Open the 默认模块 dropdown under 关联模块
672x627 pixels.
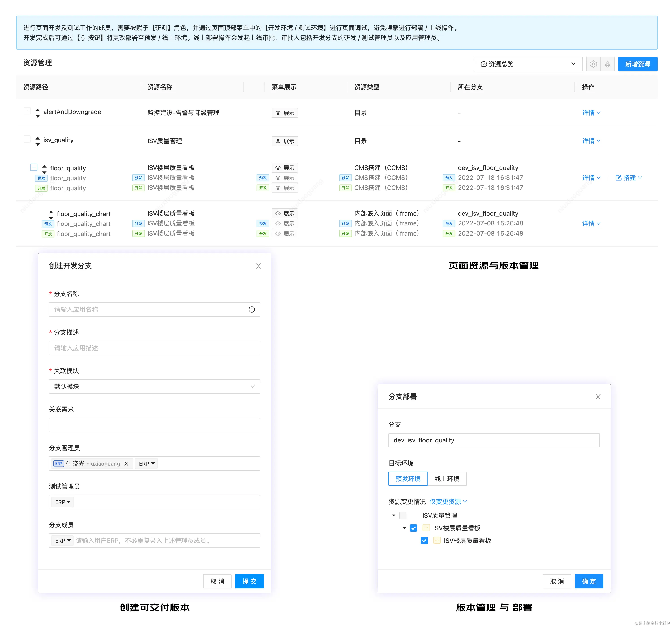coord(154,386)
